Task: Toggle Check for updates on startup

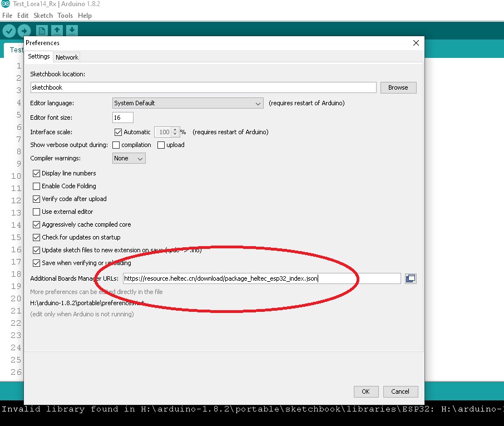Action: click(x=36, y=237)
